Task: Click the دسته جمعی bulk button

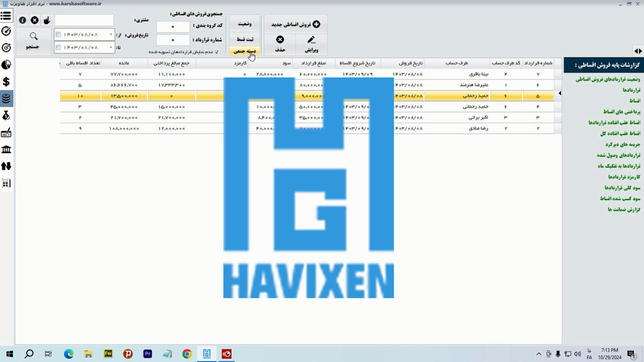Action: (245, 51)
